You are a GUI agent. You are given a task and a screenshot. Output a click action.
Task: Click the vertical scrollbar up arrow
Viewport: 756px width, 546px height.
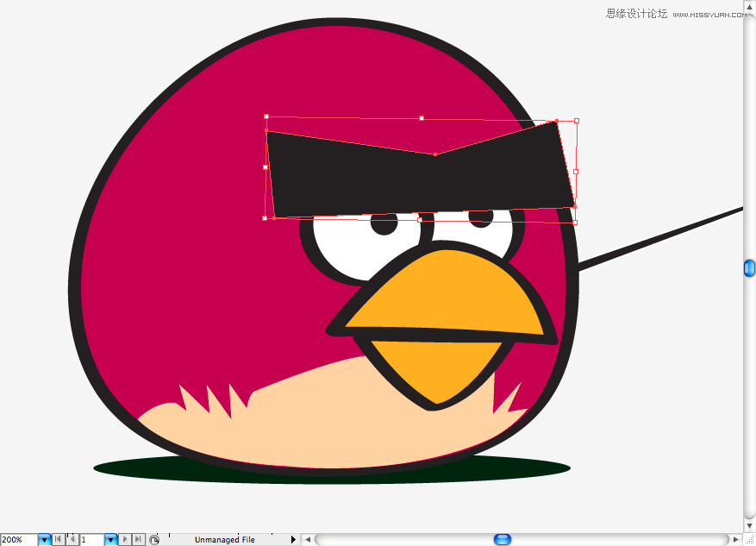pos(749,7)
